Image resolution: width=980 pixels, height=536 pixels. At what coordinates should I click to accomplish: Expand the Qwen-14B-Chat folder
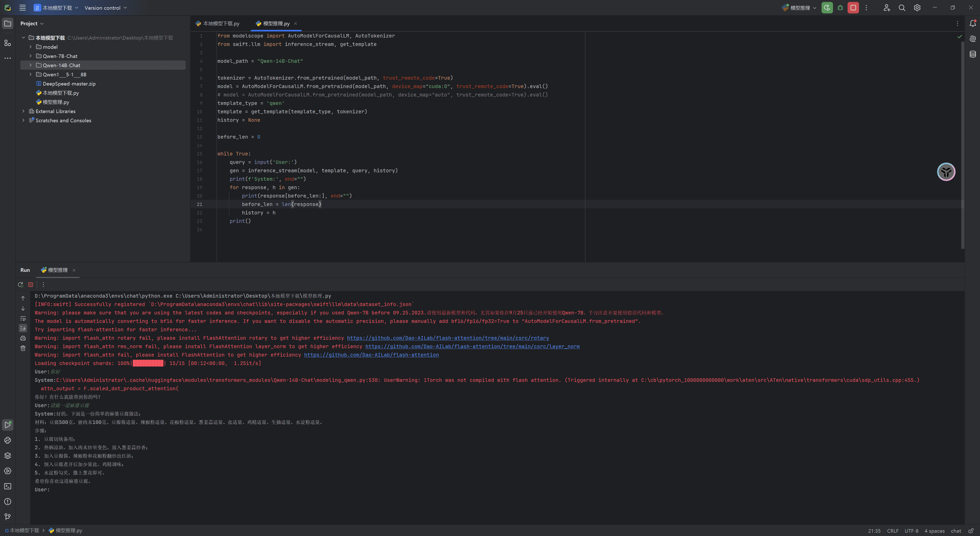(x=30, y=65)
